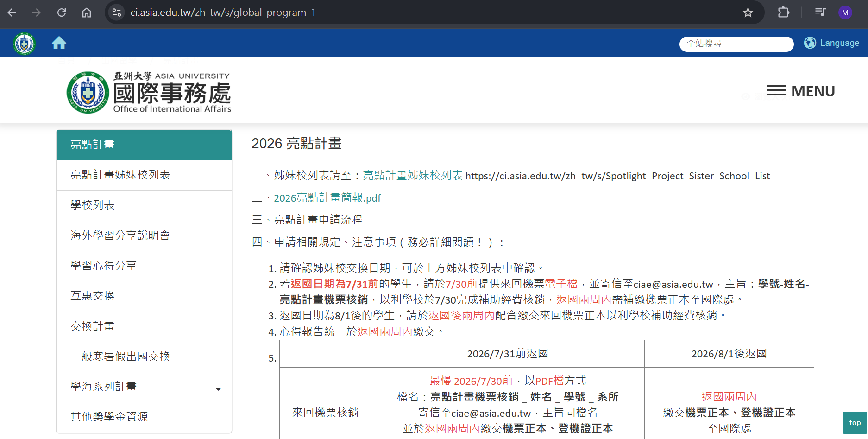Expand the 學海系列計畫 submenu arrow

pos(218,388)
